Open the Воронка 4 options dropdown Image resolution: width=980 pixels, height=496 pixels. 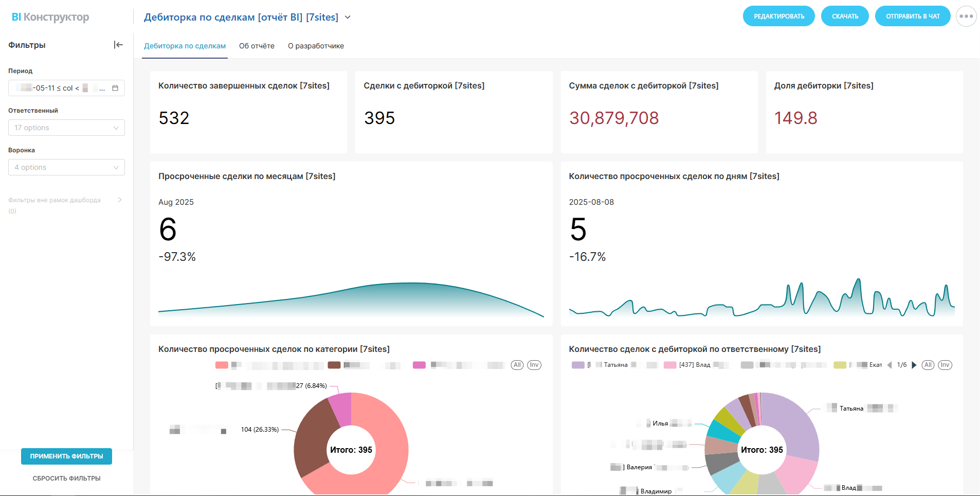(x=66, y=167)
